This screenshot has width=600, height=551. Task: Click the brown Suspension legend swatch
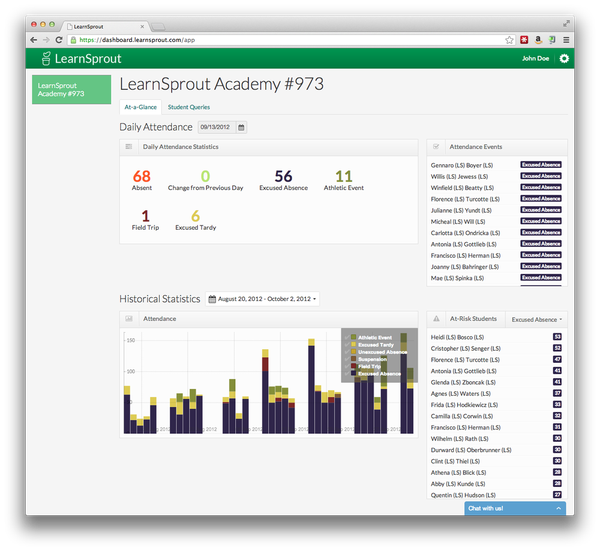[x=354, y=359]
